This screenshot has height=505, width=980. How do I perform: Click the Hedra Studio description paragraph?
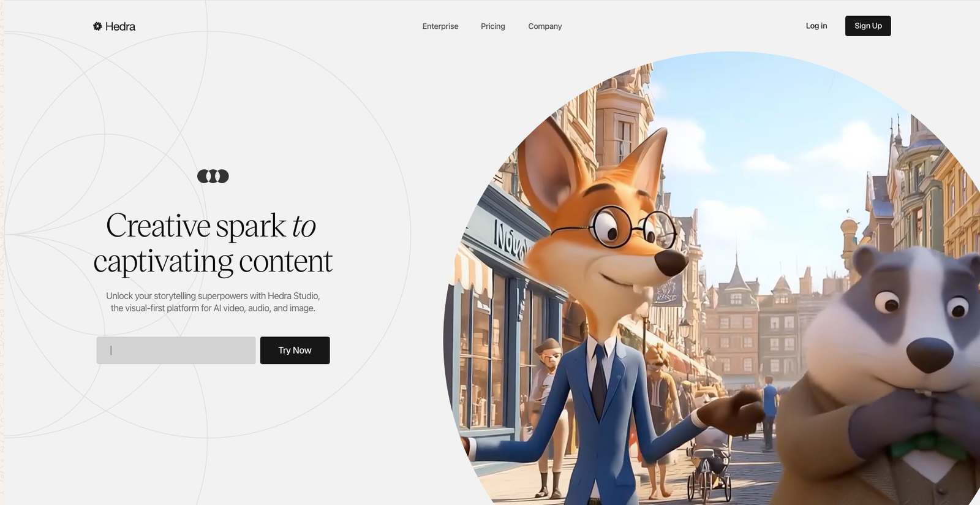click(213, 302)
